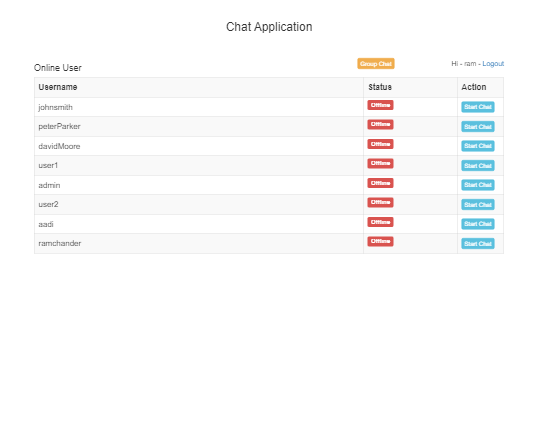Open the Group Chat button
The height and width of the screenshot is (448, 538).
[x=376, y=64]
